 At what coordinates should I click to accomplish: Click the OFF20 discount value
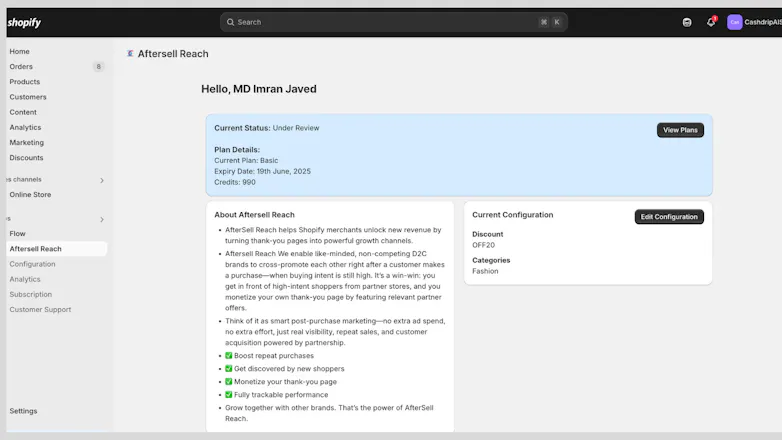(x=483, y=245)
